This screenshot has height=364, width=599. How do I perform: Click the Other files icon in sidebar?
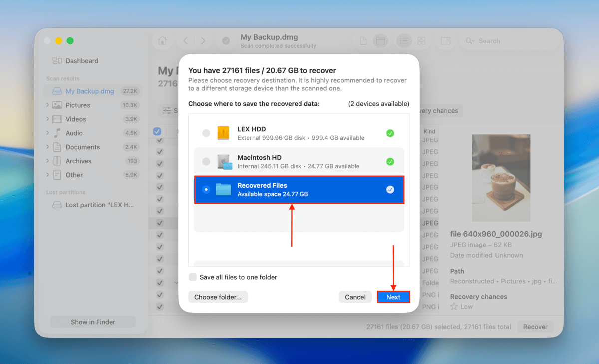(57, 175)
